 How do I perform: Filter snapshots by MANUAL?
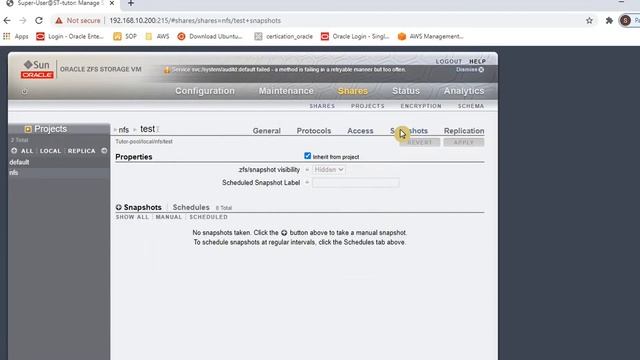pyautogui.click(x=169, y=217)
